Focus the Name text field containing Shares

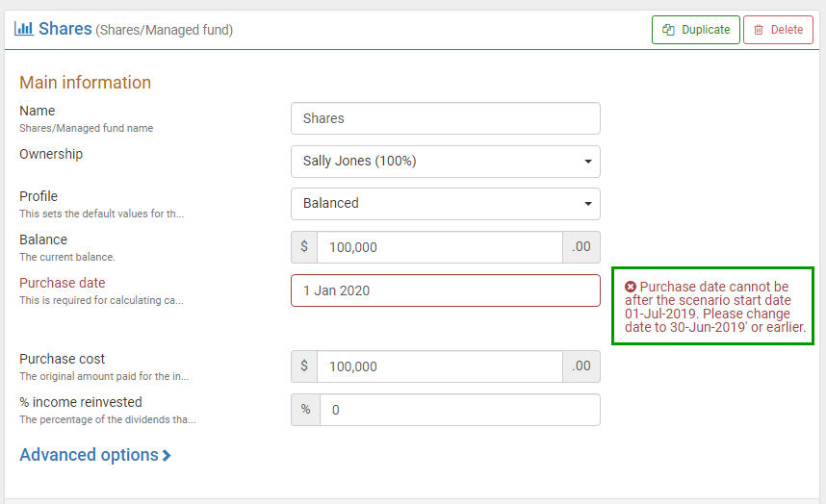point(445,118)
